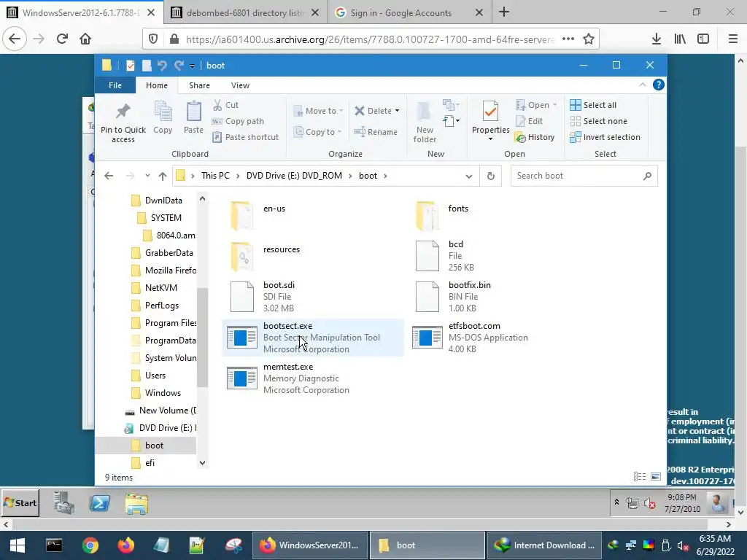
Task: Open Firefox downloads arrow icon
Action: [656, 39]
